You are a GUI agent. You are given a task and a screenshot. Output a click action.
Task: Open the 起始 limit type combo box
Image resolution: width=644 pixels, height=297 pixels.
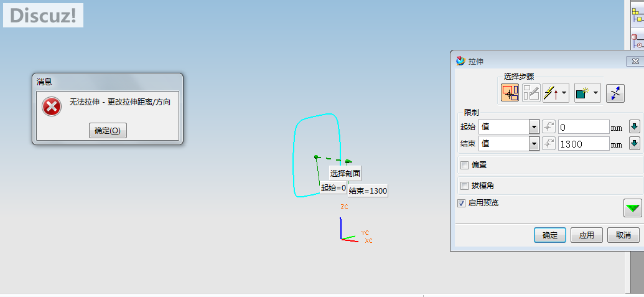coord(509,127)
